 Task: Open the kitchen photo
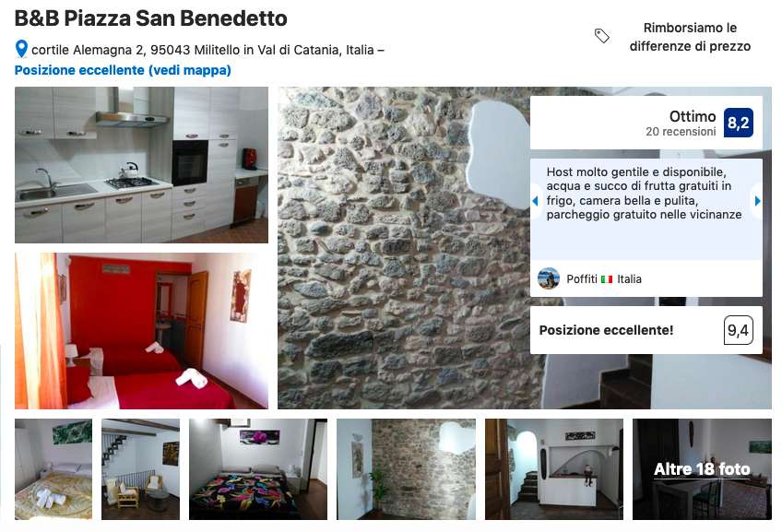pyautogui.click(x=142, y=165)
